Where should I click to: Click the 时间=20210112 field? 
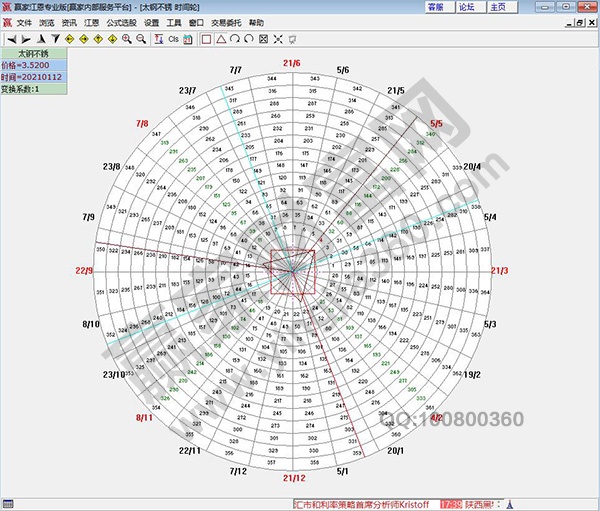(x=33, y=77)
